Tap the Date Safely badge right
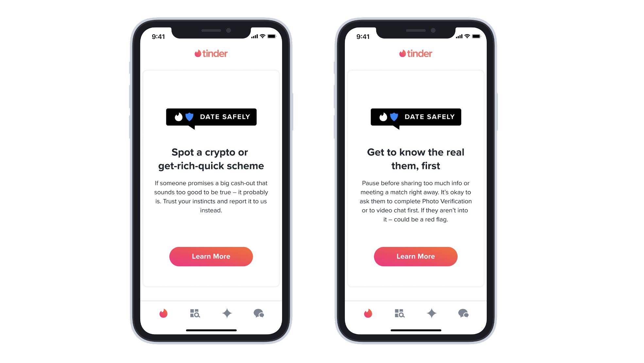Image resolution: width=644 pixels, height=363 pixels. [416, 117]
